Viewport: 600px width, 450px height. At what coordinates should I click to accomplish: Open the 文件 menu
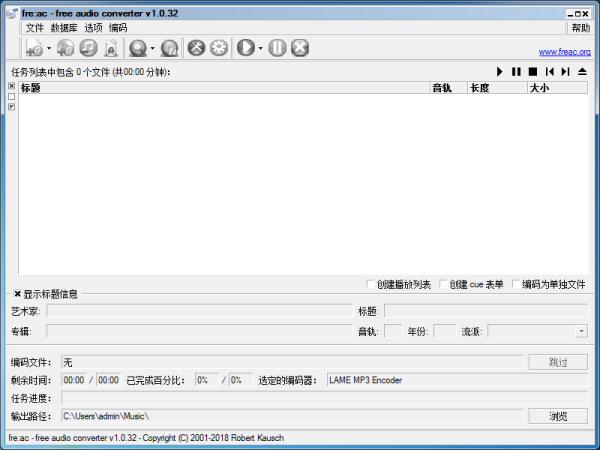(35, 28)
